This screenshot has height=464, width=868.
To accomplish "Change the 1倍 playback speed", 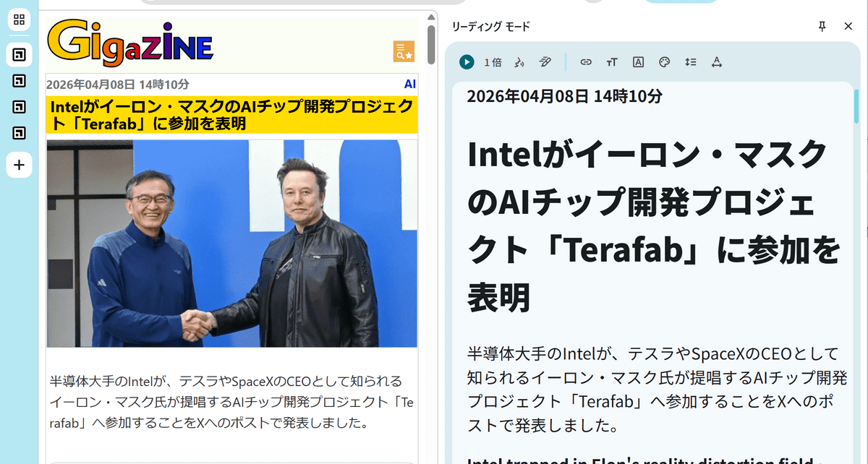I will coord(493,62).
